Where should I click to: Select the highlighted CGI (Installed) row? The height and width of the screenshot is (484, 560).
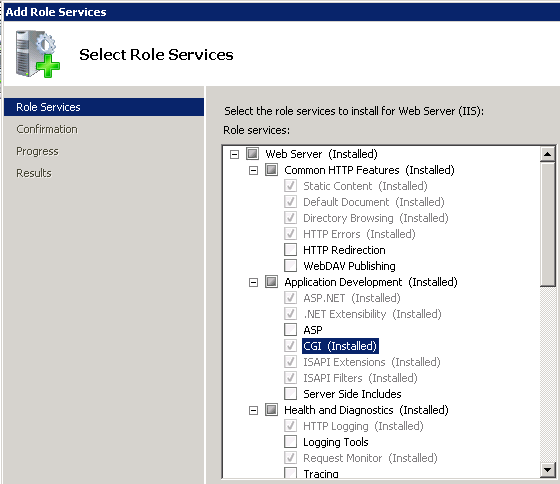pyautogui.click(x=340, y=346)
